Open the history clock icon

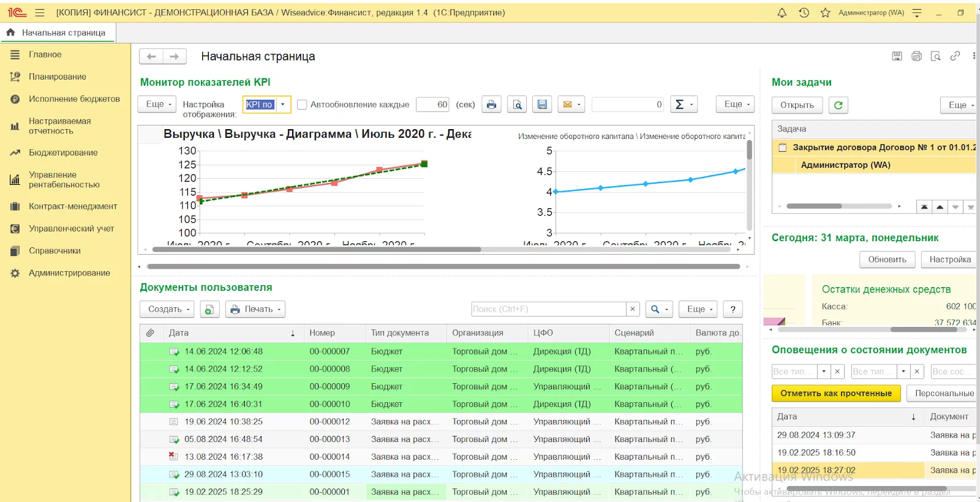click(804, 13)
